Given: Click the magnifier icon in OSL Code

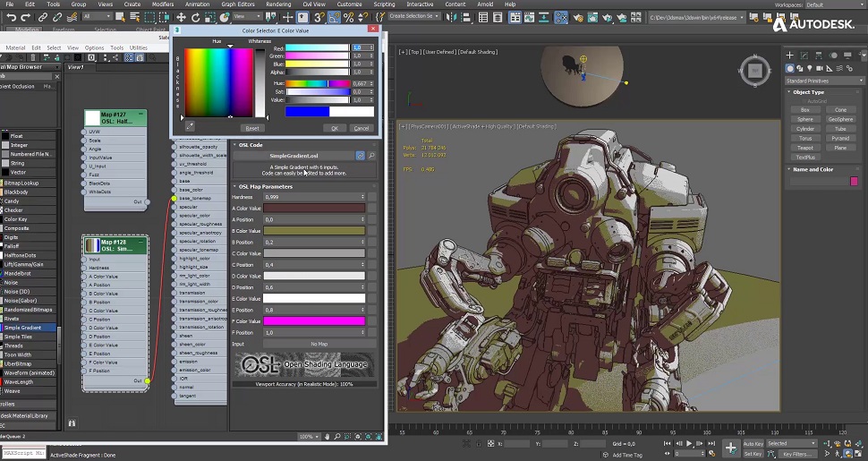Looking at the screenshot, I should [371, 156].
